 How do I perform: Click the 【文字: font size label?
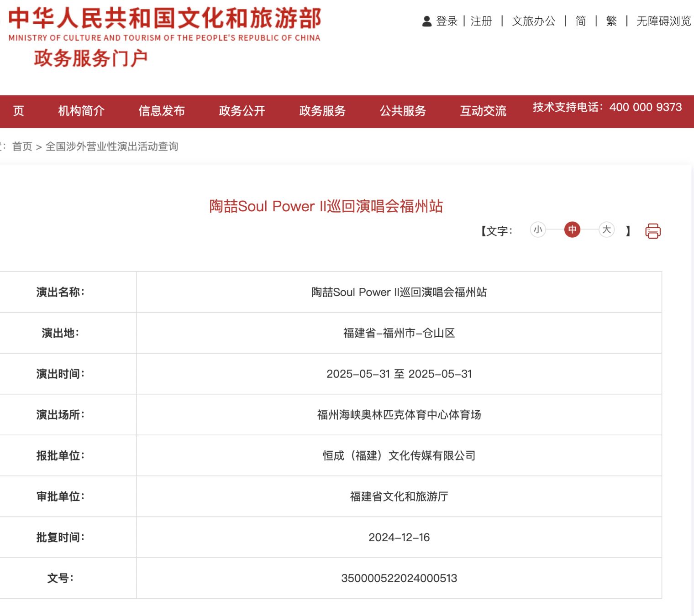click(x=496, y=231)
